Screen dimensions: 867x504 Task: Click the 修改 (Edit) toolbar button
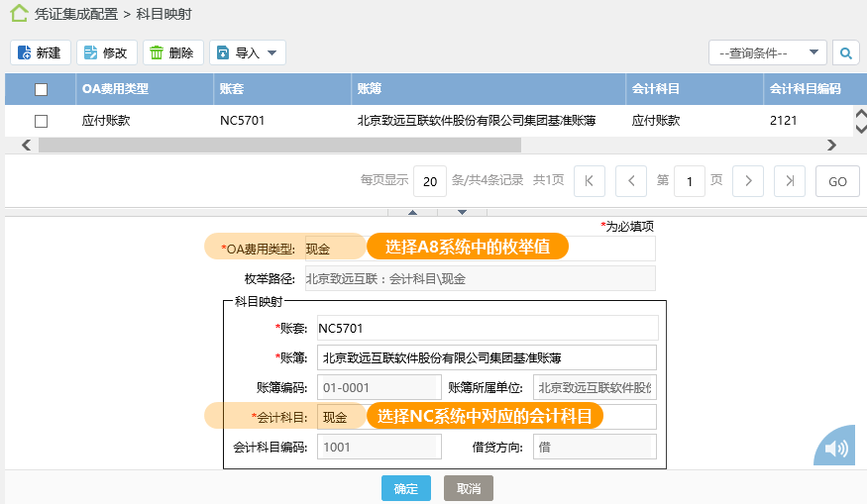pos(106,52)
